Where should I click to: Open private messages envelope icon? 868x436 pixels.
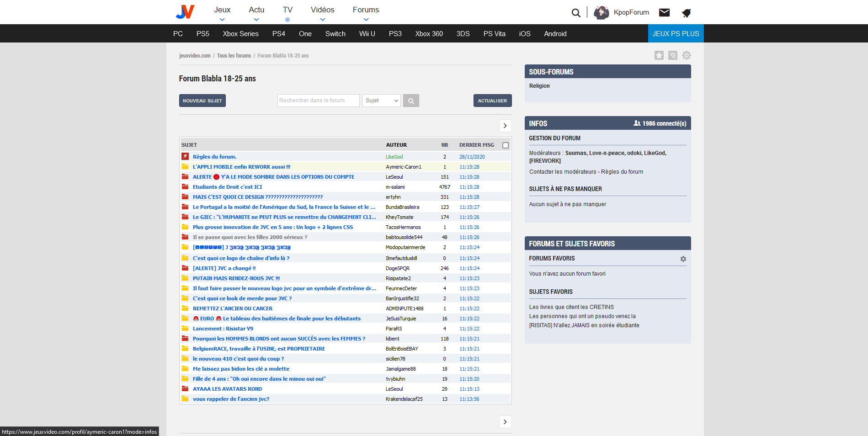[x=664, y=12]
